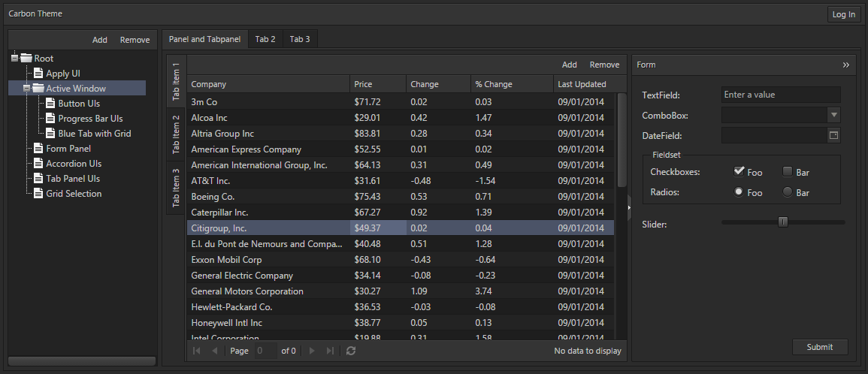
Task: Select the Form Panel tree item label
Action: (x=68, y=148)
